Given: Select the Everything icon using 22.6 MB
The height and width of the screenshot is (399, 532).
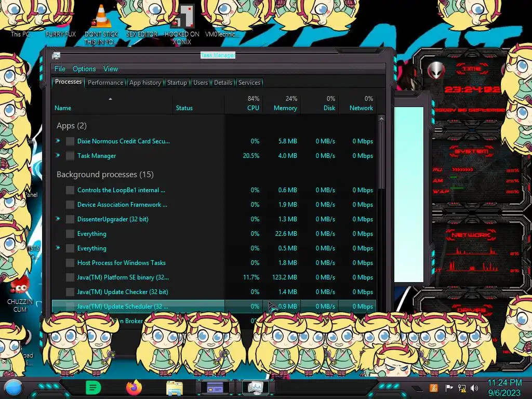Looking at the screenshot, I should [70, 234].
